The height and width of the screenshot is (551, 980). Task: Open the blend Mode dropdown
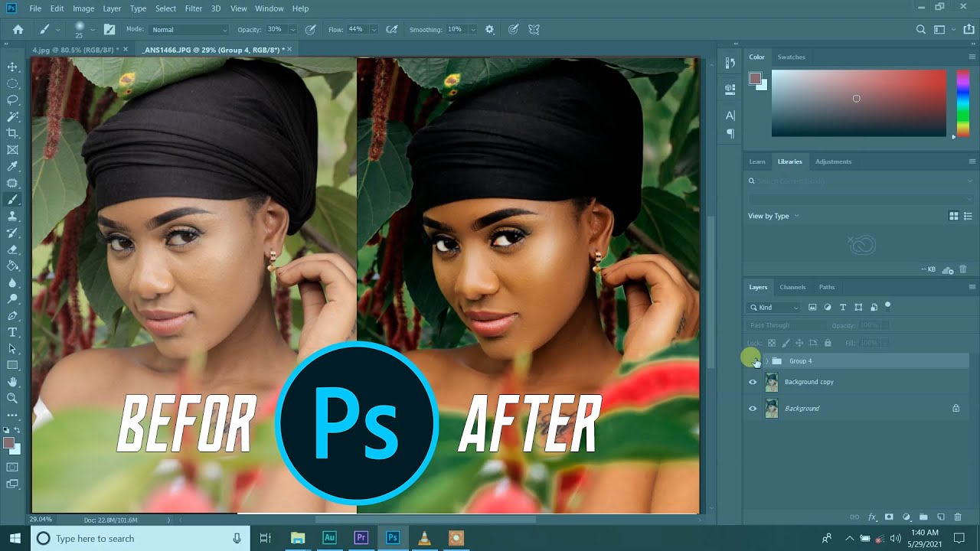188,29
